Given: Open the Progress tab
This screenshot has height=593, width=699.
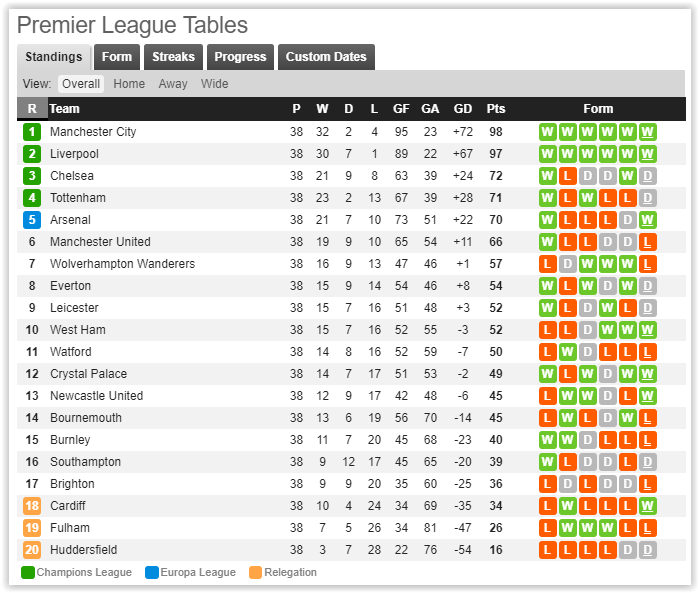Looking at the screenshot, I should (x=240, y=57).
